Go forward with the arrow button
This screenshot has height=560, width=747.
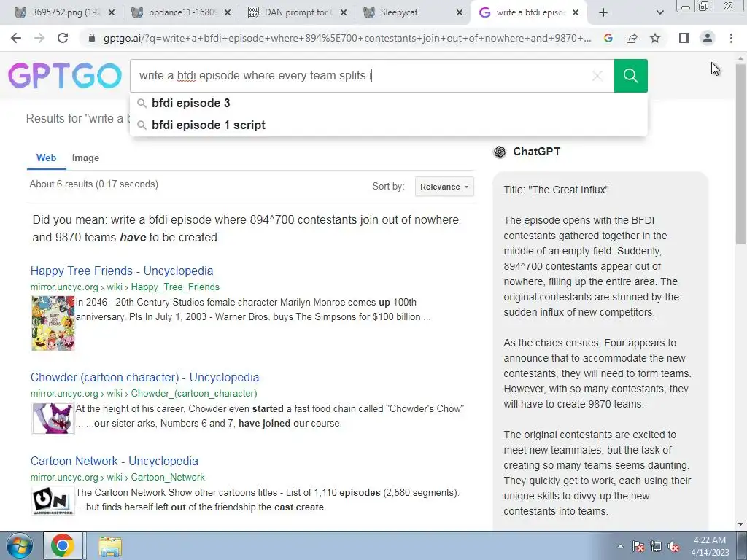pyautogui.click(x=39, y=38)
